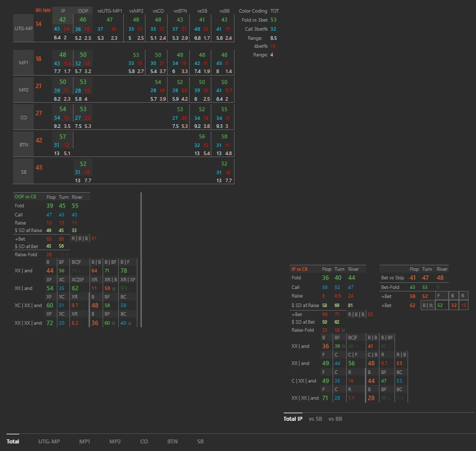Click the IP column header in top table
Viewport: 476px width, 451px height.
(63, 11)
